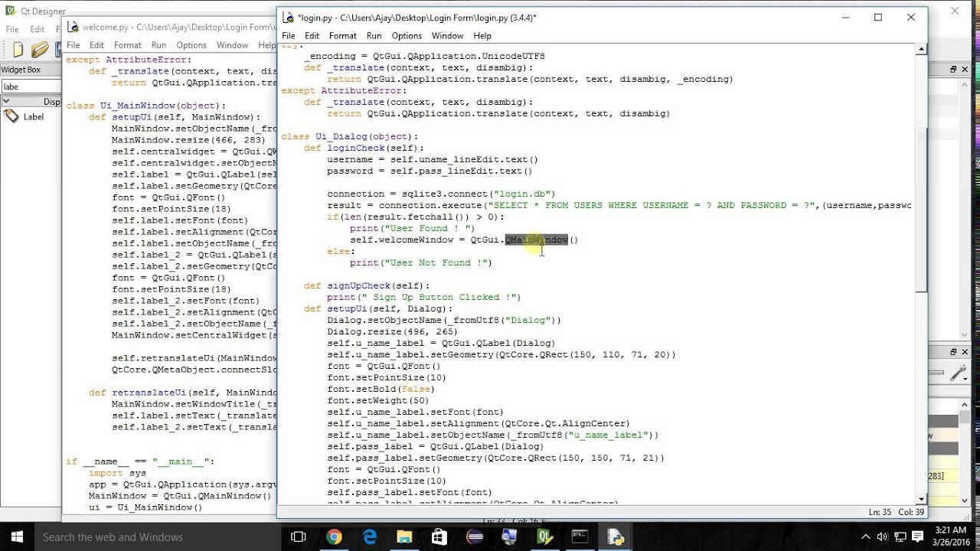This screenshot has width=980, height=551.
Task: Launch Google Chrome from the taskbar
Action: 334,536
